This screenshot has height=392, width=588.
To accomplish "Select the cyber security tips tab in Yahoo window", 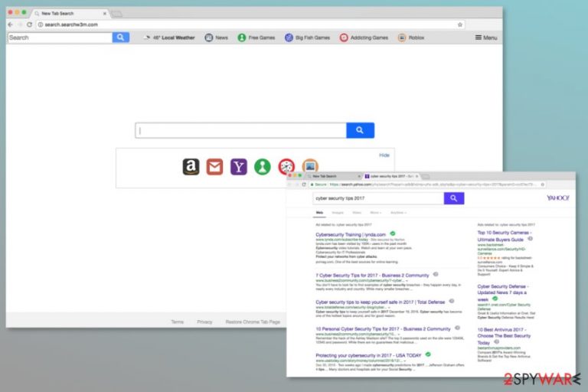I will point(391,176).
